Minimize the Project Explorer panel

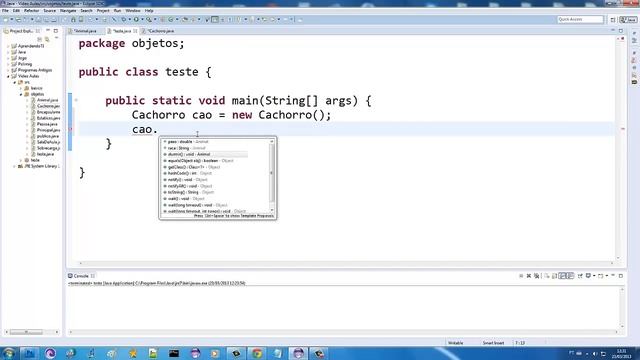point(48,31)
